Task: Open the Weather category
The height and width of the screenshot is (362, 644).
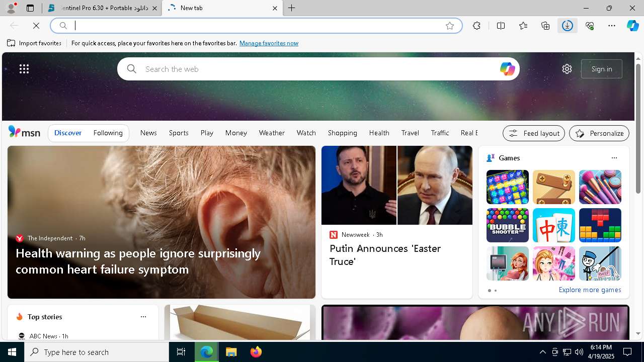Action: (x=272, y=133)
